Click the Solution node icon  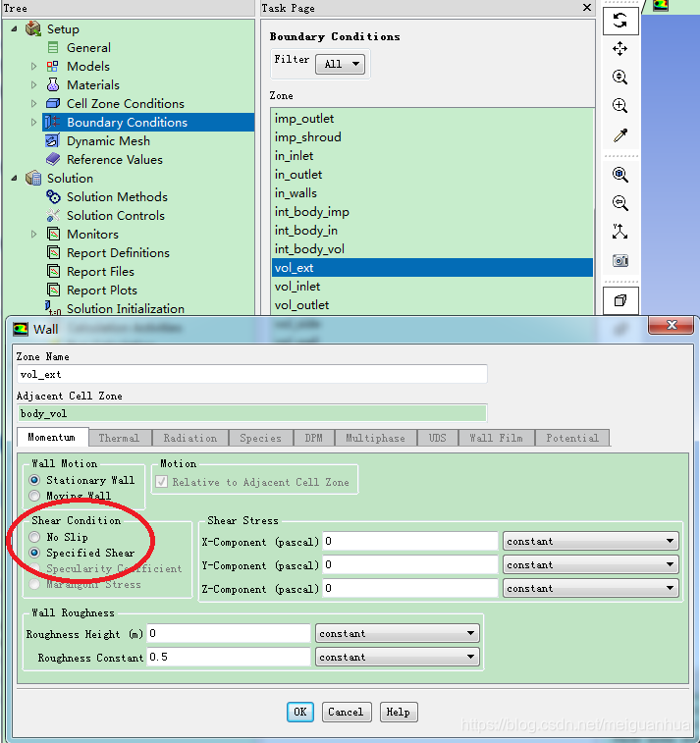click(x=33, y=179)
